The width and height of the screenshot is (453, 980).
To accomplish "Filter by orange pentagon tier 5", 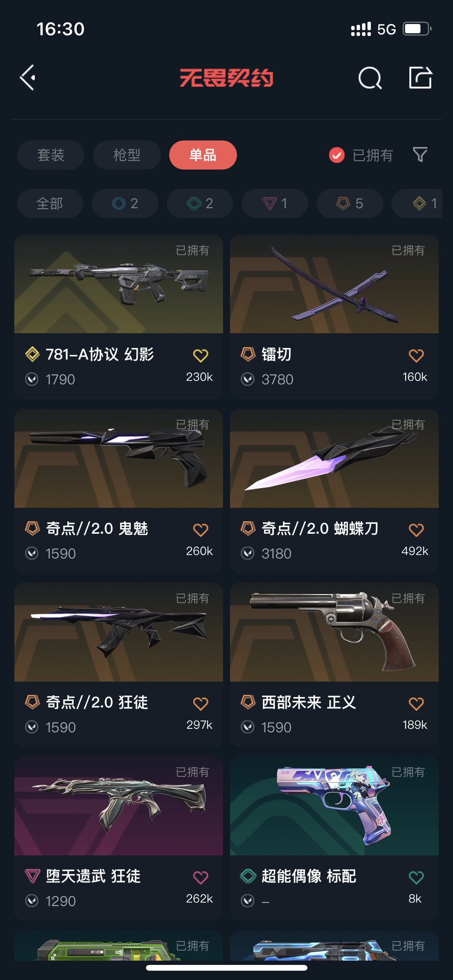I will [350, 203].
